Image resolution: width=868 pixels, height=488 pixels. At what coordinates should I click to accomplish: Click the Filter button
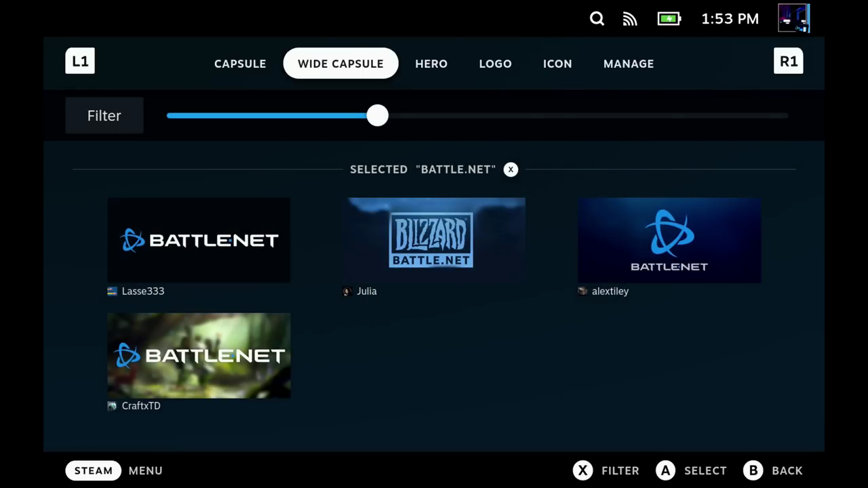click(x=104, y=116)
